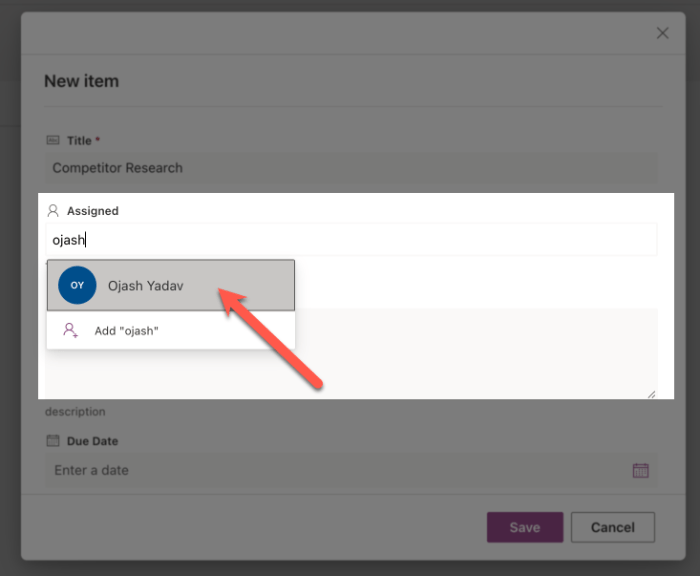Close the New item dialog

pos(662,33)
